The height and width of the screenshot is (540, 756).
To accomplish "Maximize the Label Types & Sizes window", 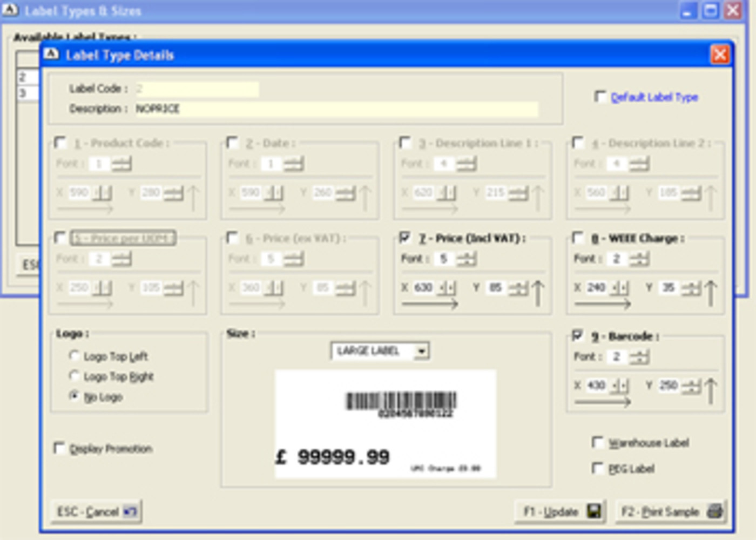I will tap(710, 11).
